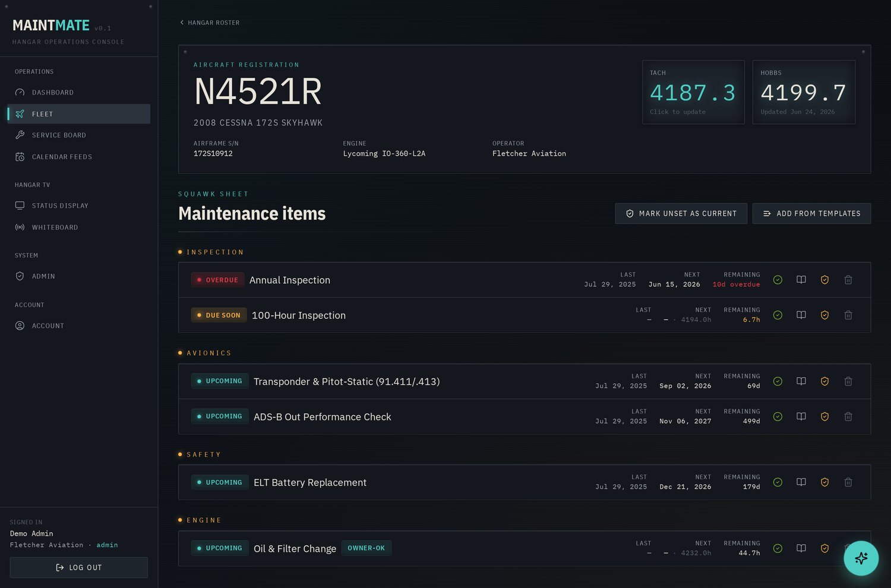This screenshot has height=588, width=891.
Task: Click the Oil & Filter Change title
Action: [x=295, y=548]
